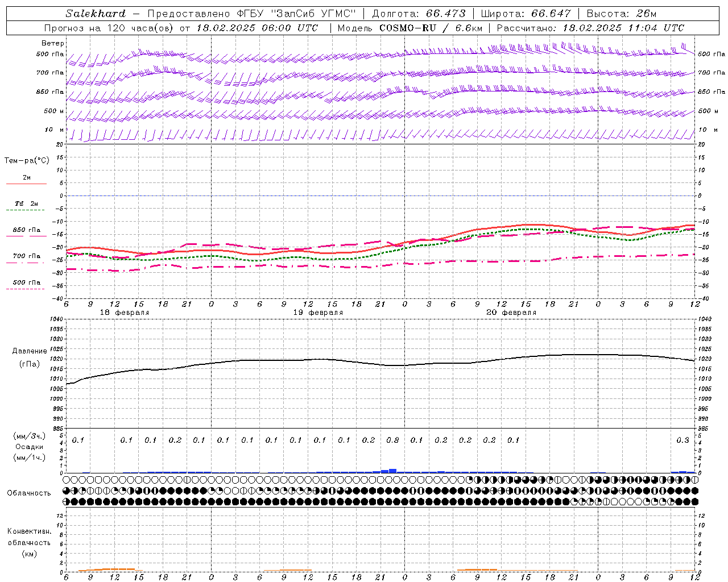Click the '2м' temperature legend entry

(x=27, y=178)
